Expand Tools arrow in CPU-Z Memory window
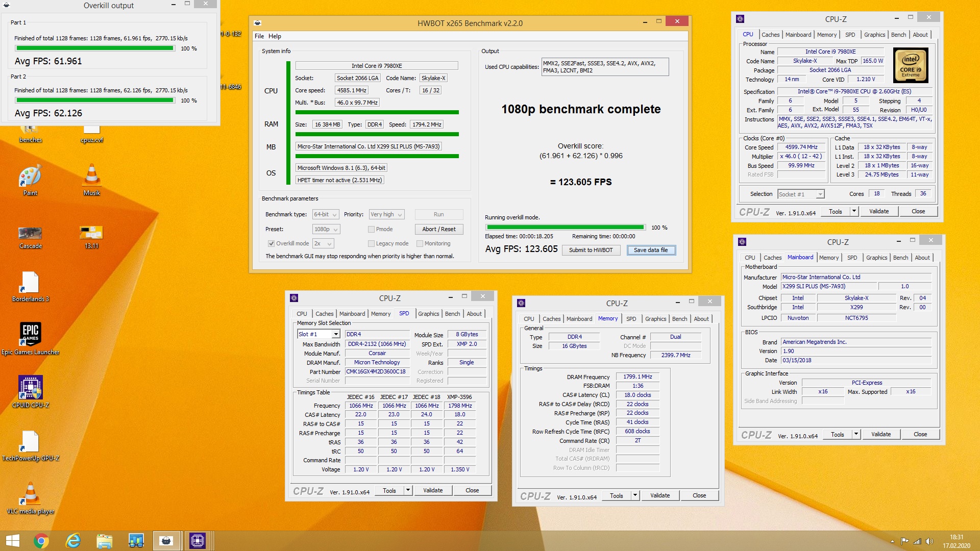The height and width of the screenshot is (551, 980). pos(635,495)
